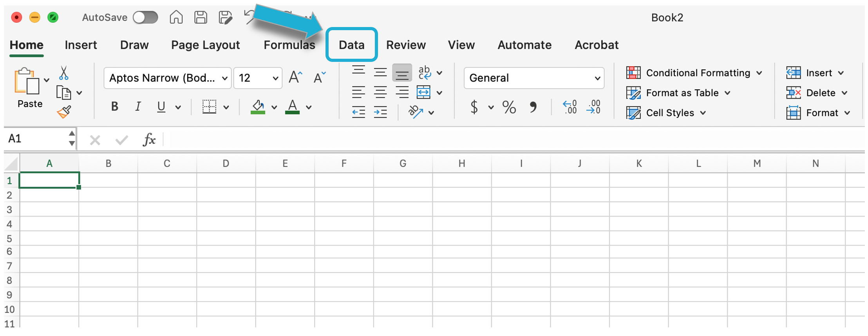Viewport: 868px width, 336px height.
Task: Expand the font size dropdown
Action: (x=275, y=78)
